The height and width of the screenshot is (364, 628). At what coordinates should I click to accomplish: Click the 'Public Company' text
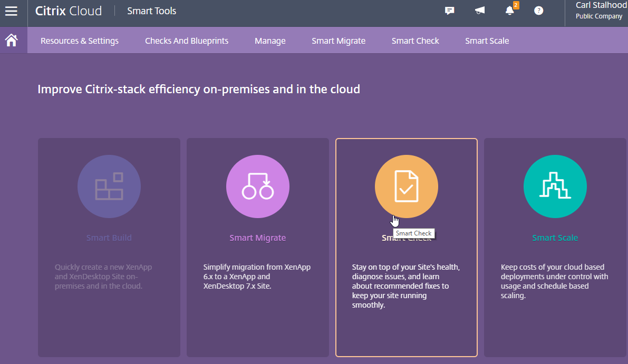pyautogui.click(x=599, y=16)
